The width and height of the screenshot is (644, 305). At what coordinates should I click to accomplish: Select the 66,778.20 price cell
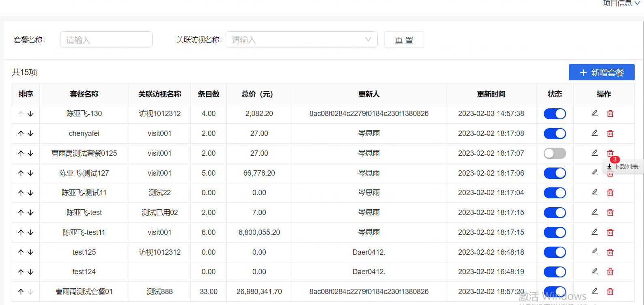(x=259, y=173)
